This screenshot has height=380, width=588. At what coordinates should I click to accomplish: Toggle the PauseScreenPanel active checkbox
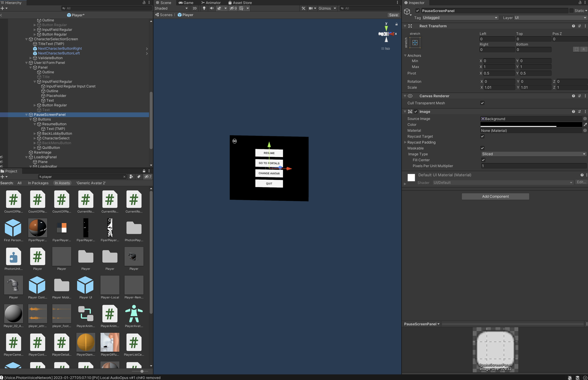click(417, 11)
